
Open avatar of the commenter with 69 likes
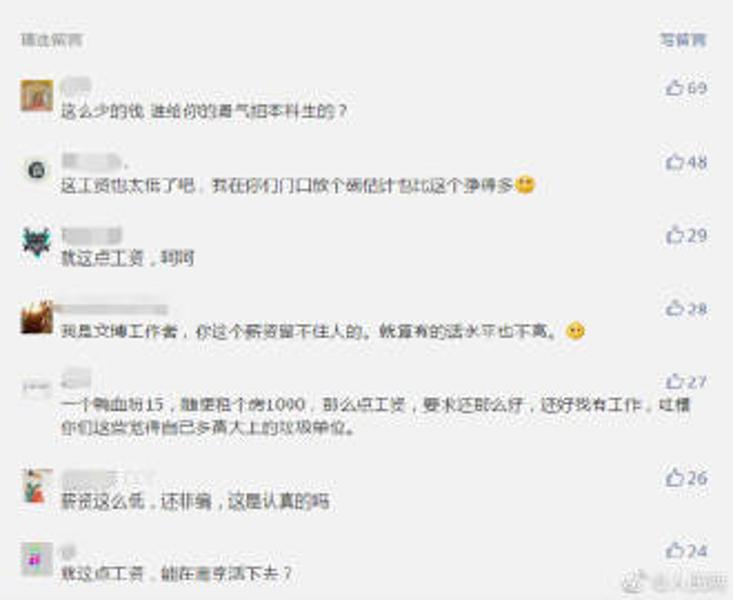36,95
